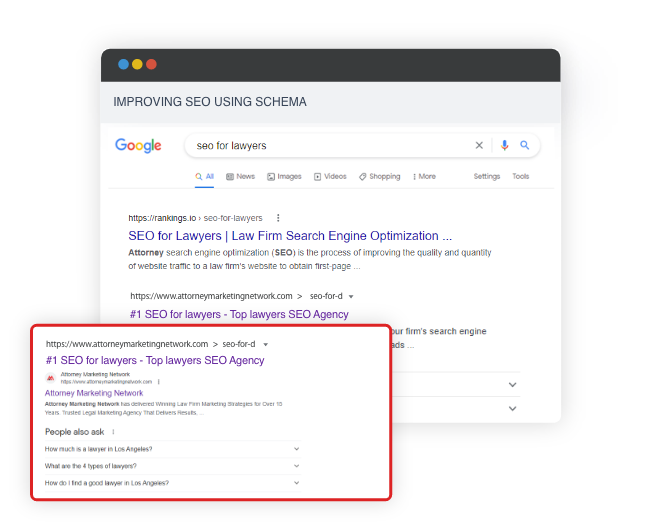Switch to the Images tab

tap(284, 177)
